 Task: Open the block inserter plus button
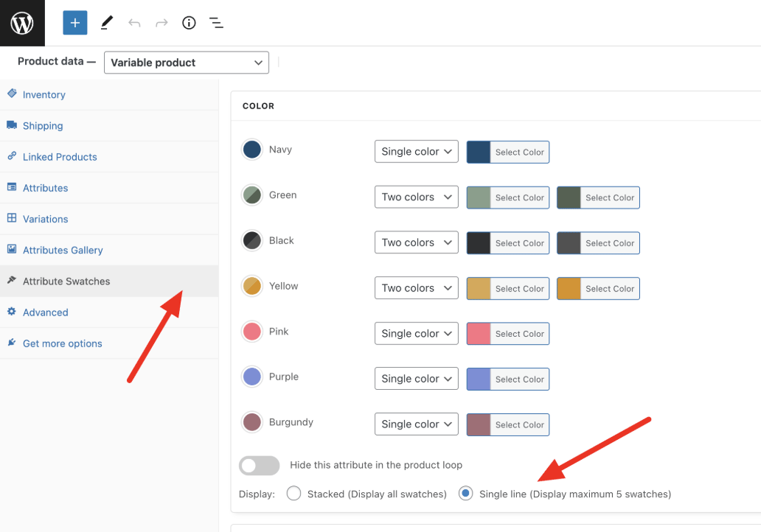75,23
